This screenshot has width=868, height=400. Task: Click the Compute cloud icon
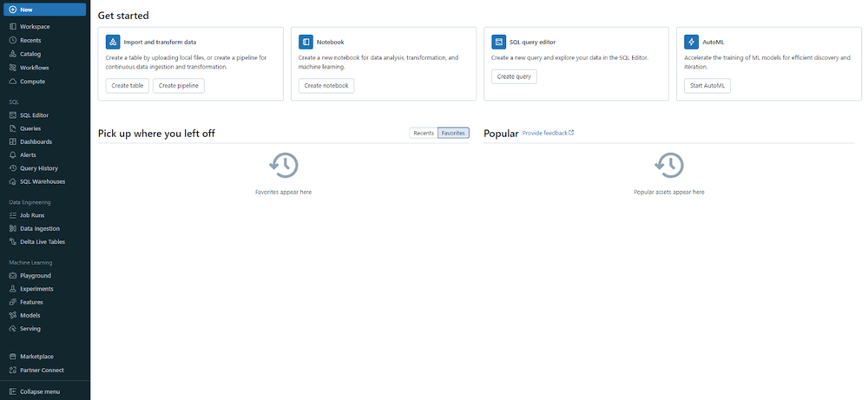click(13, 82)
